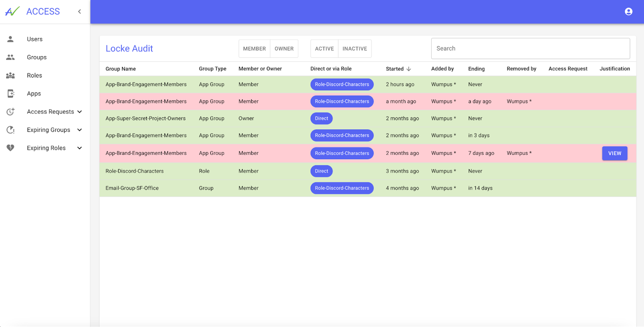
Task: Click the VIEW justification button
Action: 614,153
